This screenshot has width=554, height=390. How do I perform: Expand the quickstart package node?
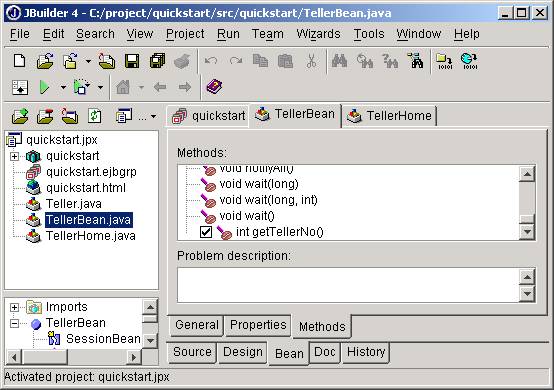coord(14,156)
